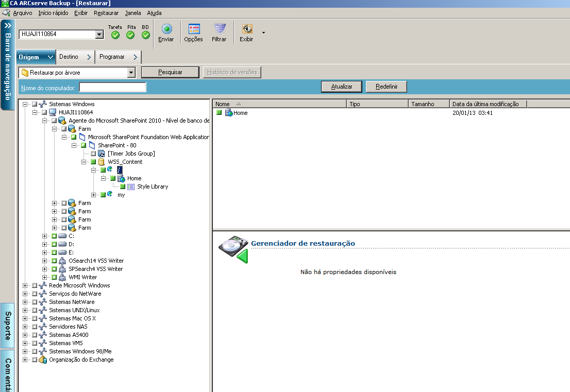Click the Filtrar funnel icon
The image size is (570, 392).
click(220, 29)
